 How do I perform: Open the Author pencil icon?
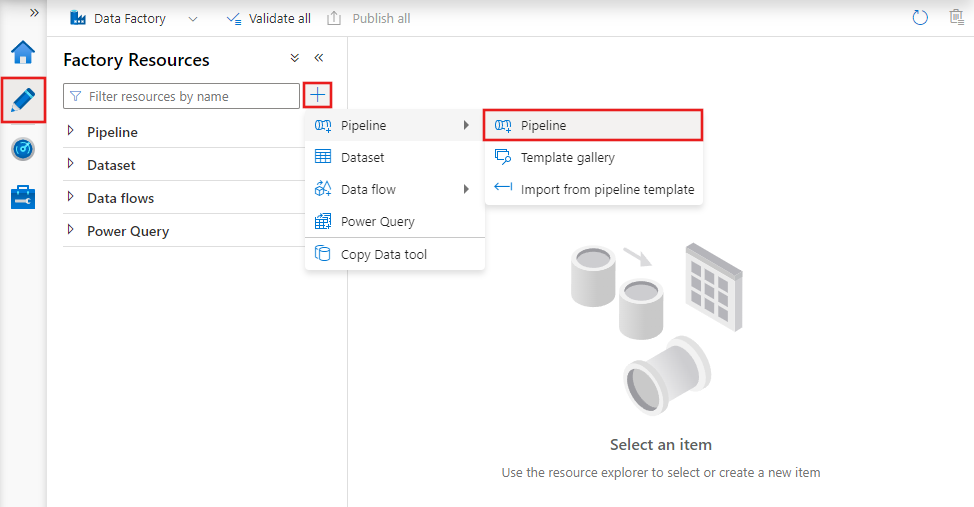[23, 100]
